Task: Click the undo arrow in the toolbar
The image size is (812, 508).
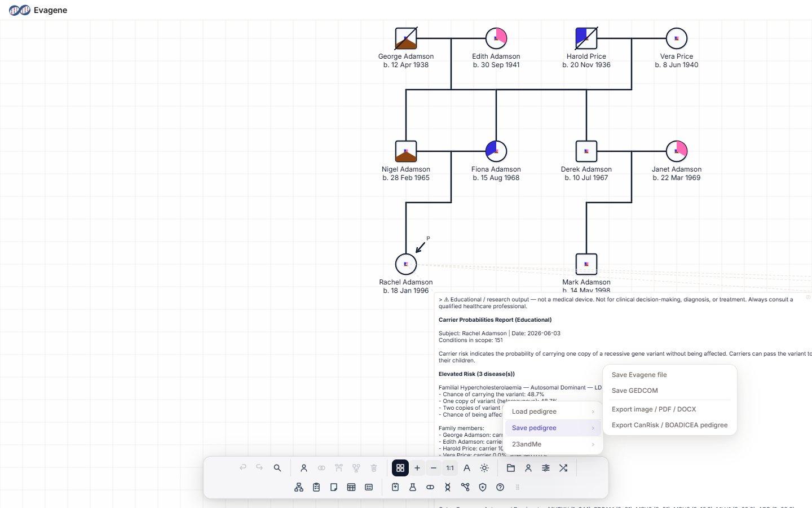Action: pyautogui.click(x=243, y=468)
